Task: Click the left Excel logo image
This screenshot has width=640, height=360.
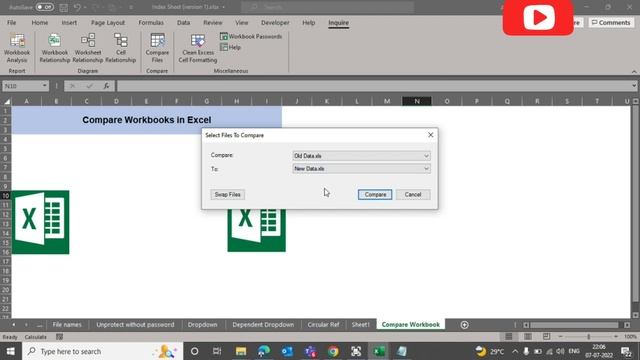Action: 40,222
